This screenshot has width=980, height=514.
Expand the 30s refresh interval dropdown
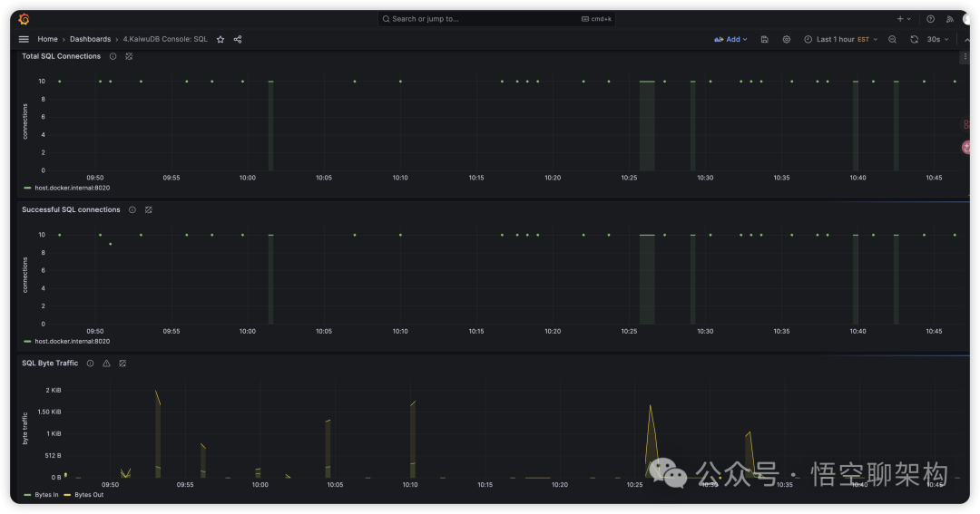(x=937, y=40)
